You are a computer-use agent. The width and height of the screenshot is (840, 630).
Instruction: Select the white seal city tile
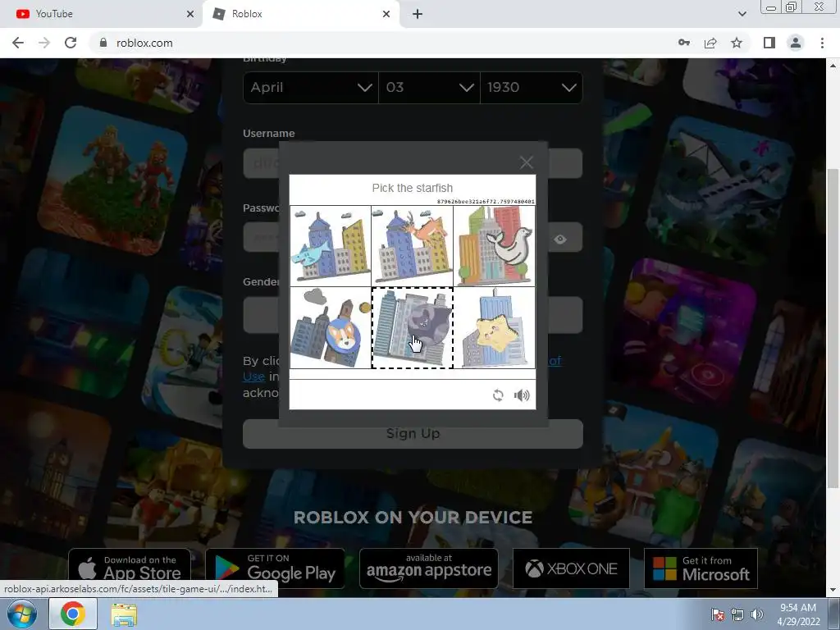494,246
